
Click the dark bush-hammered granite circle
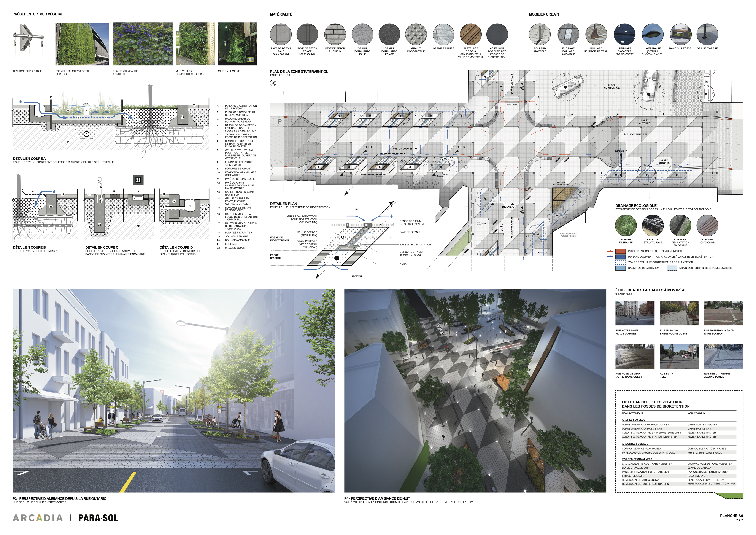click(x=389, y=34)
